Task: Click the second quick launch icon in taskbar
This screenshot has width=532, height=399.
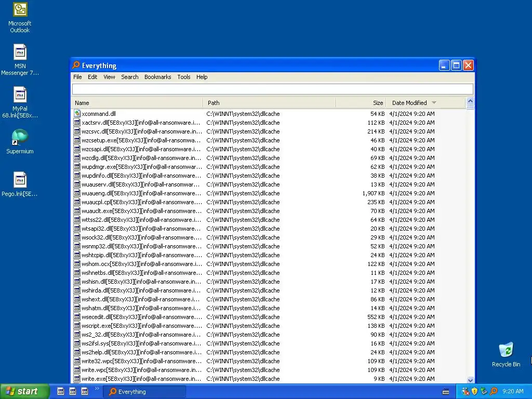Action: coord(73,391)
